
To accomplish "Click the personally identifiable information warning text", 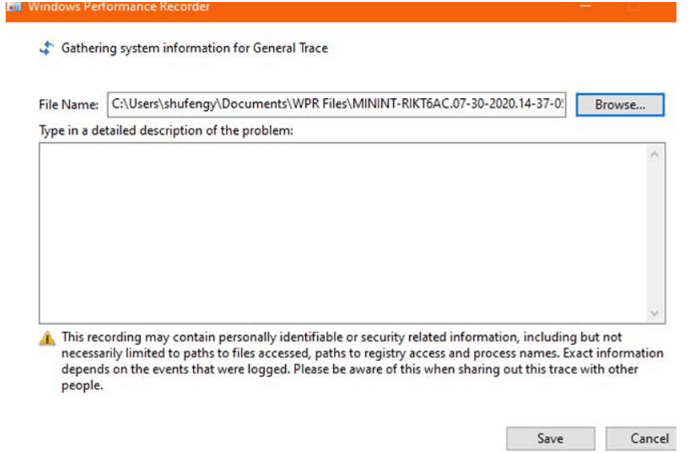I will pos(362,361).
